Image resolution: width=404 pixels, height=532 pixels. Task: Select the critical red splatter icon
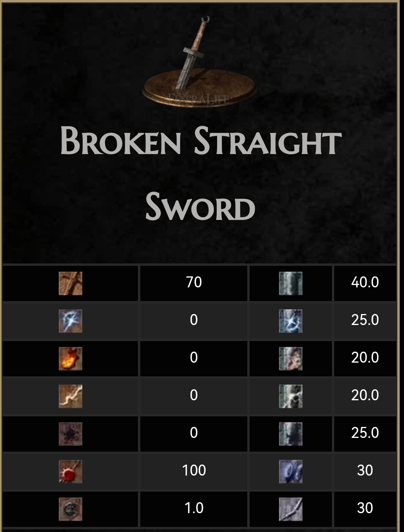[71, 472]
